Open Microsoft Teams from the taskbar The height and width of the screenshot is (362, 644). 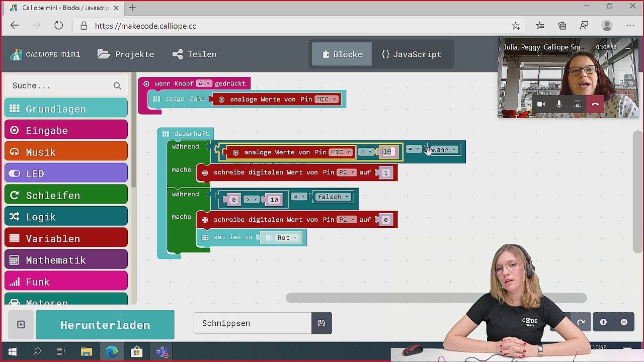pos(162,352)
